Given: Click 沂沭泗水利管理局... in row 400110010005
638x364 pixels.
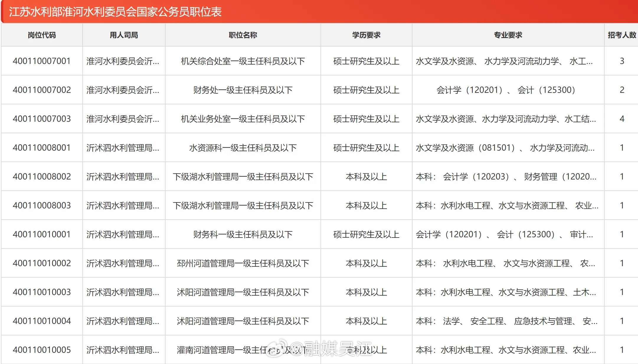Looking at the screenshot, I should coord(123,350).
